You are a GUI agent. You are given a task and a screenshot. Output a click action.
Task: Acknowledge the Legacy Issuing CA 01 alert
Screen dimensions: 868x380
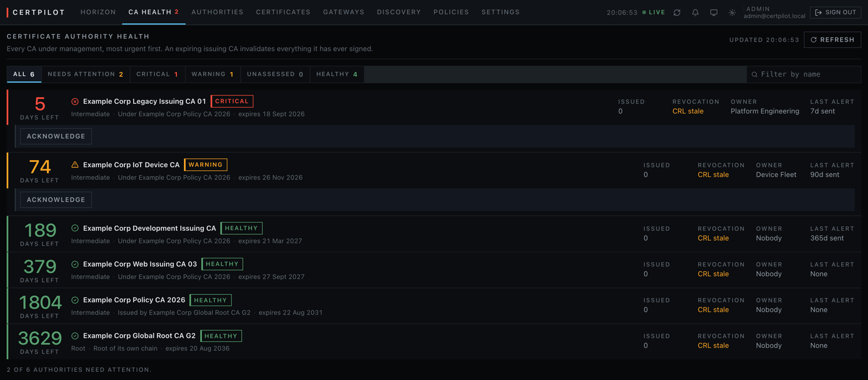[x=56, y=136]
